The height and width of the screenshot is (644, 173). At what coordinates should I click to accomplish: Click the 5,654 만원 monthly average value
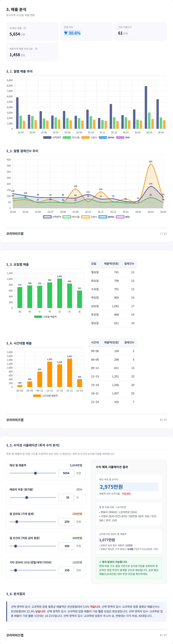pyautogui.click(x=17, y=34)
